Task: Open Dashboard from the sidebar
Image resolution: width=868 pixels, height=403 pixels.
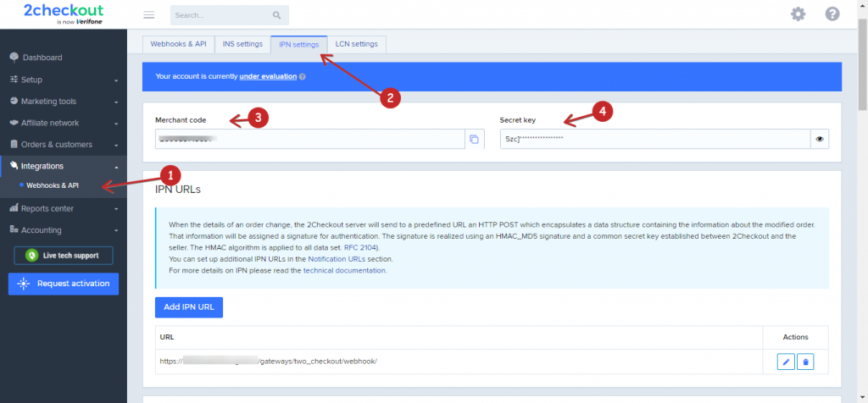Action: [42, 58]
